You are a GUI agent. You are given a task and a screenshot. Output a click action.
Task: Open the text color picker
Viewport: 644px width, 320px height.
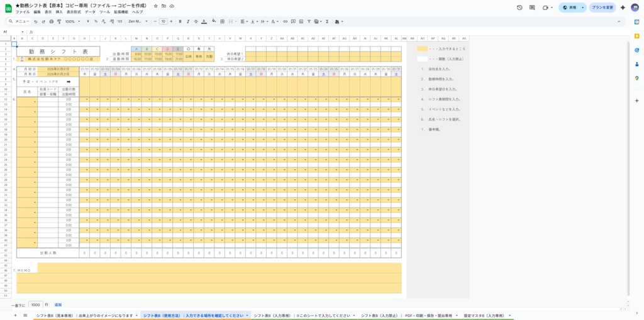(x=203, y=21)
